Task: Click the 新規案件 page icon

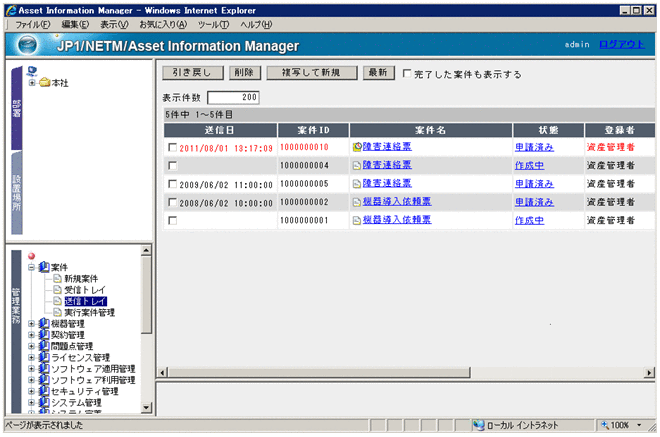Action: tap(58, 278)
